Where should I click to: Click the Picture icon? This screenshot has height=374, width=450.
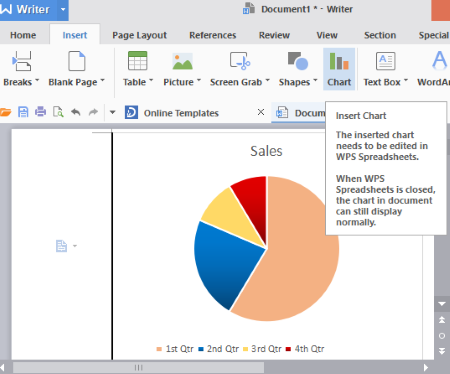[182, 61]
